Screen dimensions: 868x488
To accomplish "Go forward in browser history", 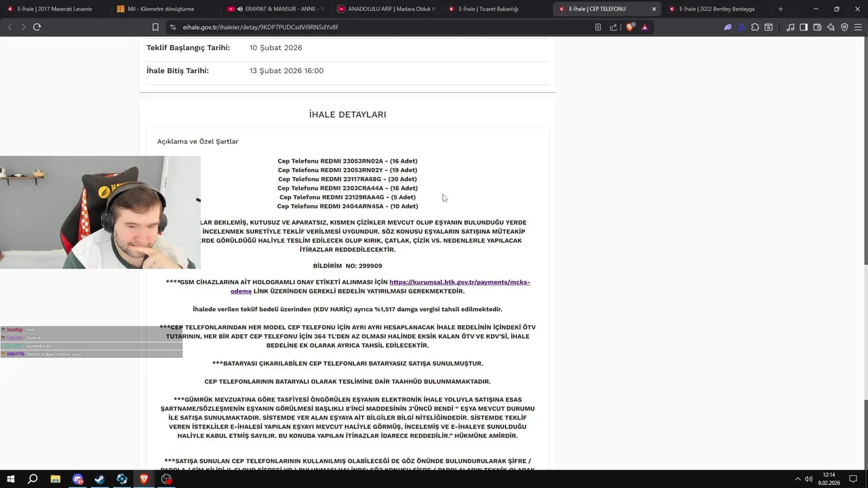I will [23, 27].
